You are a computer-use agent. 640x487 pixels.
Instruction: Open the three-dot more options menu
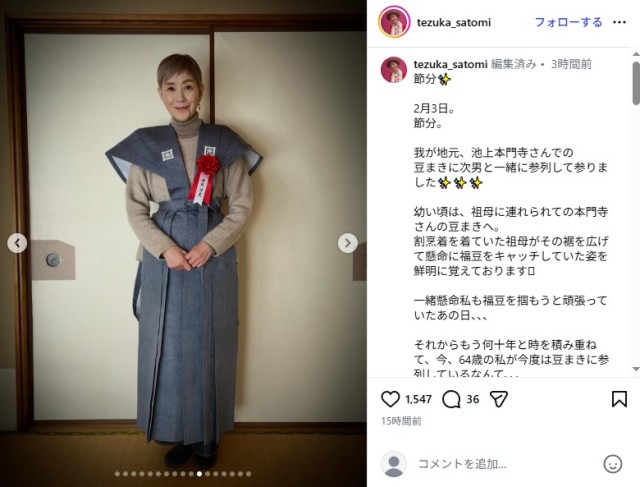coord(619,22)
